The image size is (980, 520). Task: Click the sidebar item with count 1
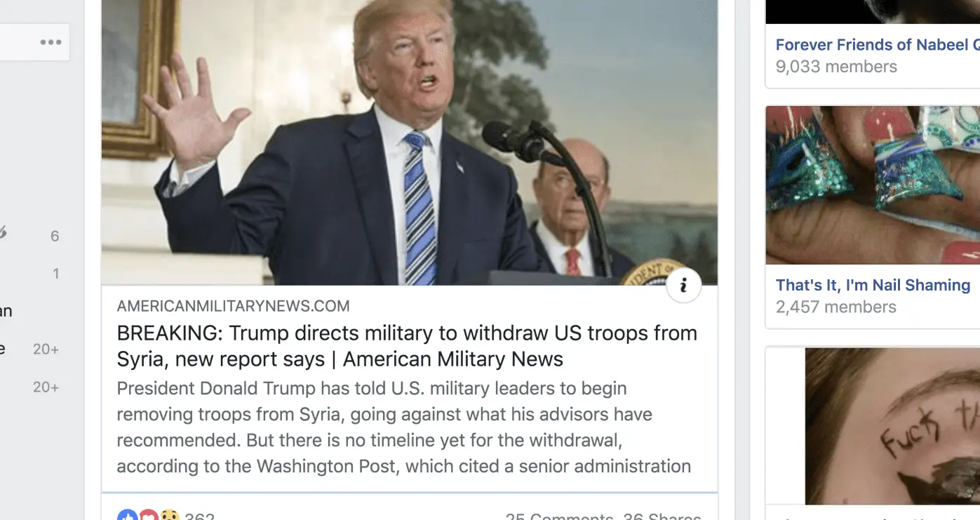click(x=34, y=274)
